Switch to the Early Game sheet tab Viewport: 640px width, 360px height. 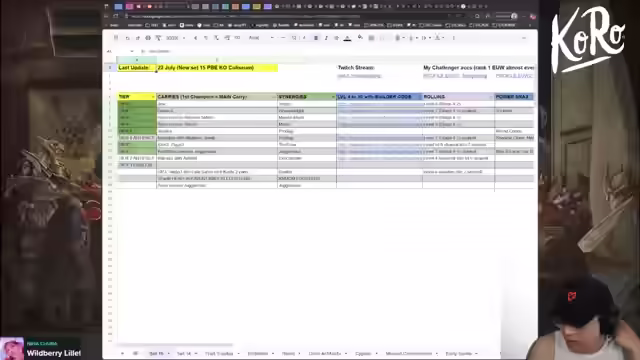click(461, 353)
